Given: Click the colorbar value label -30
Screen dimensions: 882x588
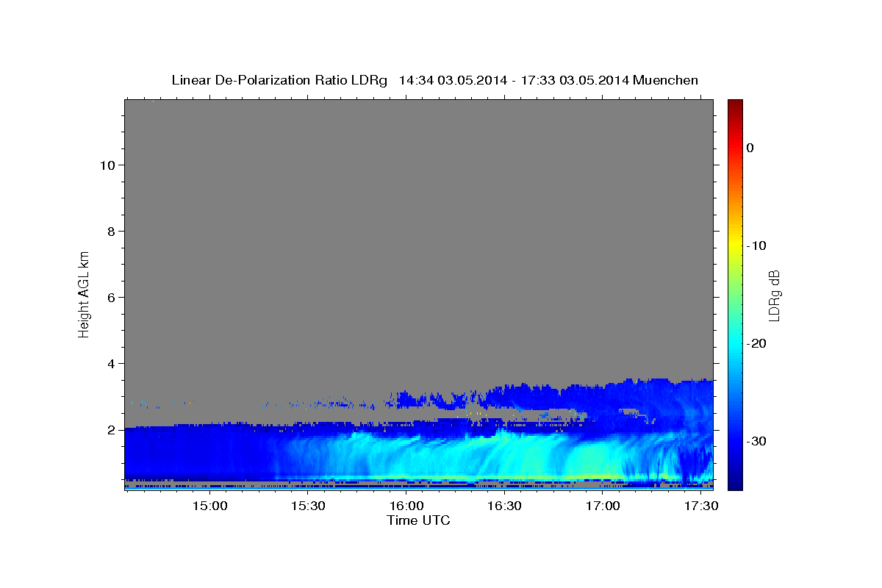Looking at the screenshot, I should tap(756, 441).
